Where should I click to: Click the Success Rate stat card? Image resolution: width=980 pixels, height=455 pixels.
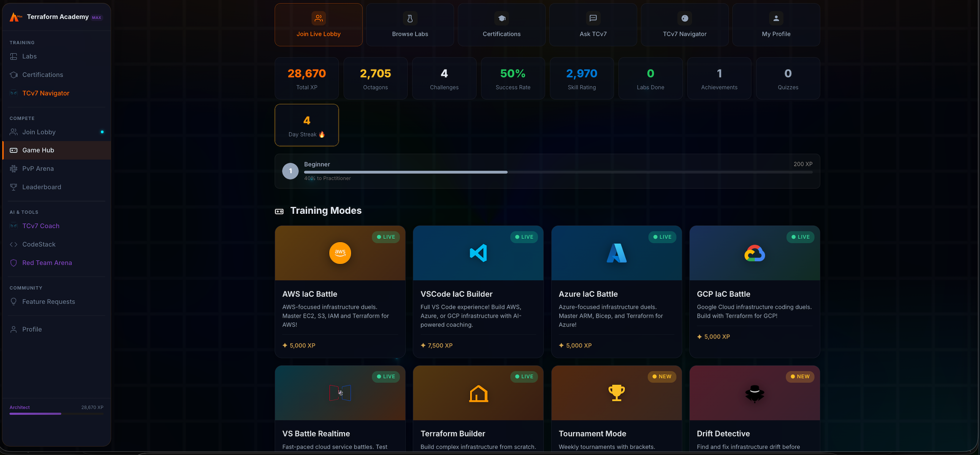513,78
